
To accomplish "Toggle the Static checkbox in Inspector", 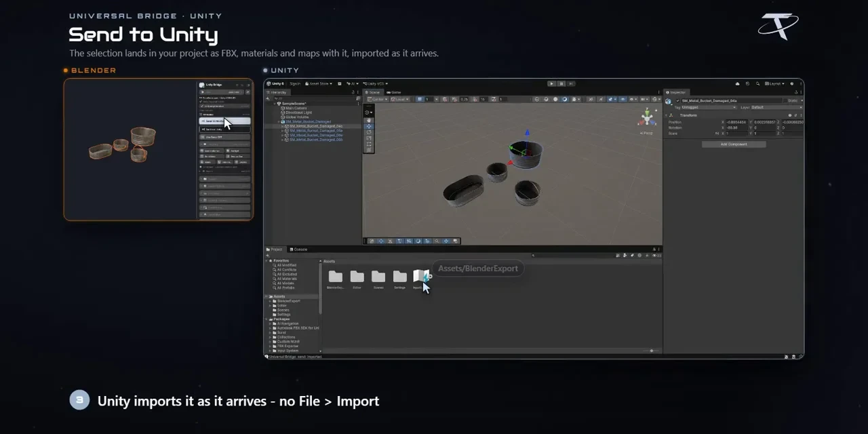I will coord(785,100).
